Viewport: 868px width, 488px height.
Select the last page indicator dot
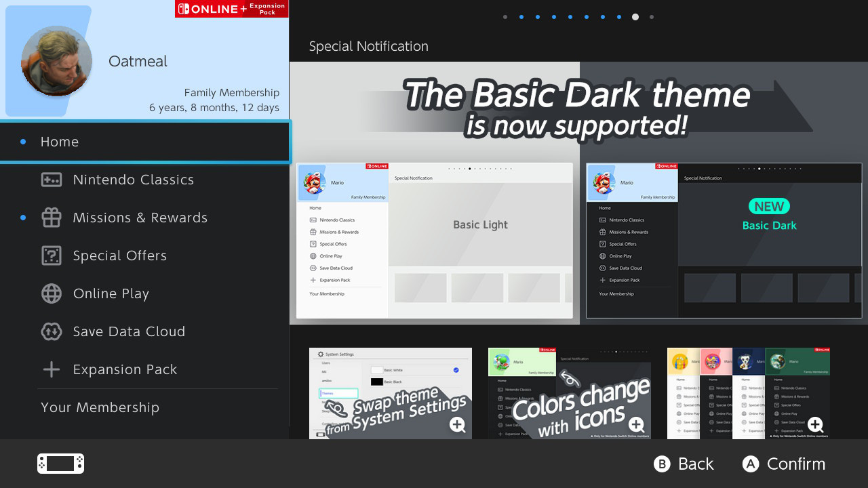[x=652, y=17]
